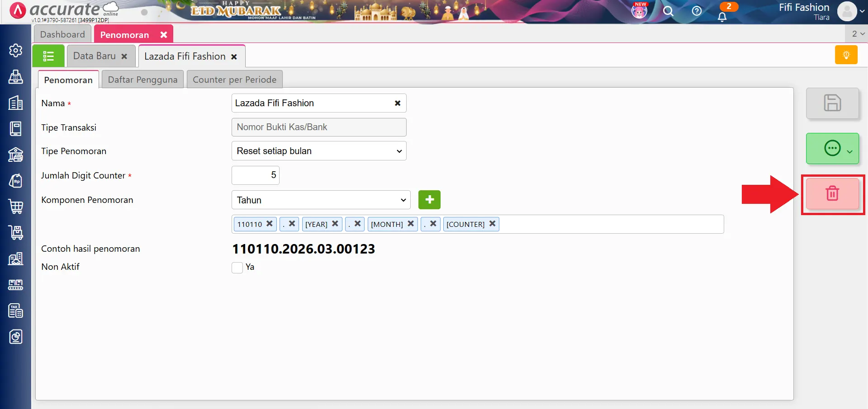Image resolution: width=868 pixels, height=409 pixels.
Task: Click the search magnifier icon in header
Action: pyautogui.click(x=668, y=11)
